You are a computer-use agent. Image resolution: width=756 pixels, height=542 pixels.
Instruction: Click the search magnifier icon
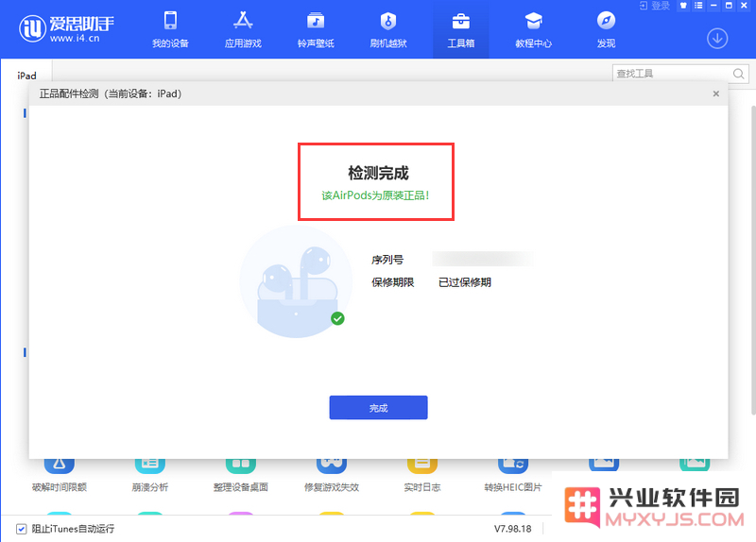(739, 74)
